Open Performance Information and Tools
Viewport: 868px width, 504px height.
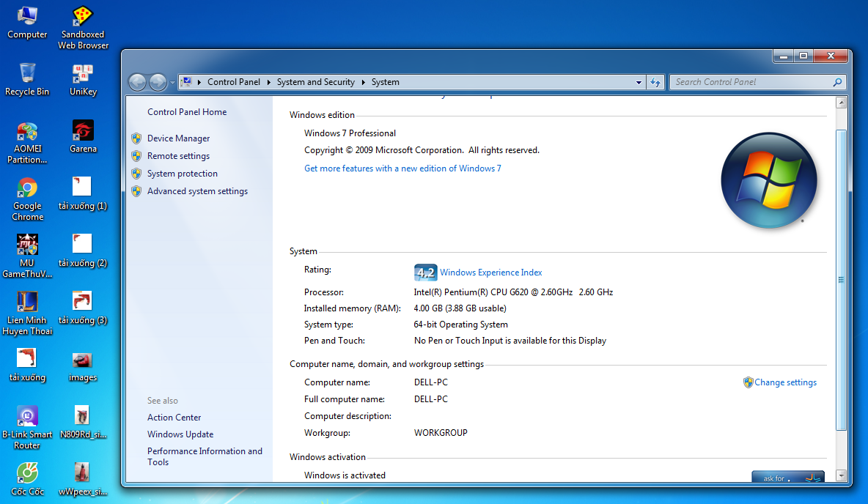pyautogui.click(x=205, y=456)
